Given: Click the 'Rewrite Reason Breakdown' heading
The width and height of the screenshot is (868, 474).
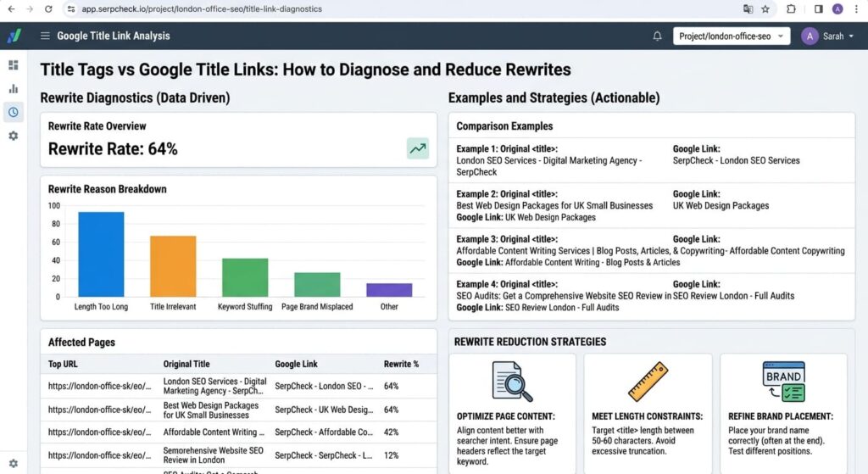Looking at the screenshot, I should tap(108, 189).
